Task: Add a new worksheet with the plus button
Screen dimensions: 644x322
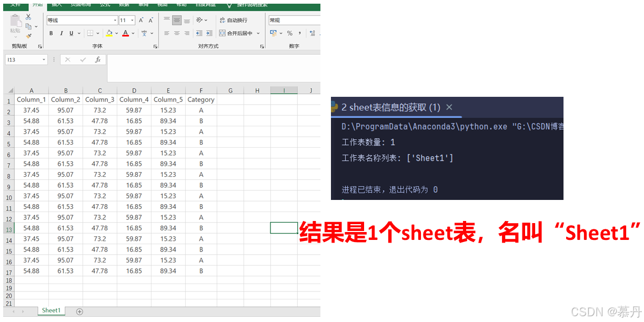Action: [x=79, y=311]
